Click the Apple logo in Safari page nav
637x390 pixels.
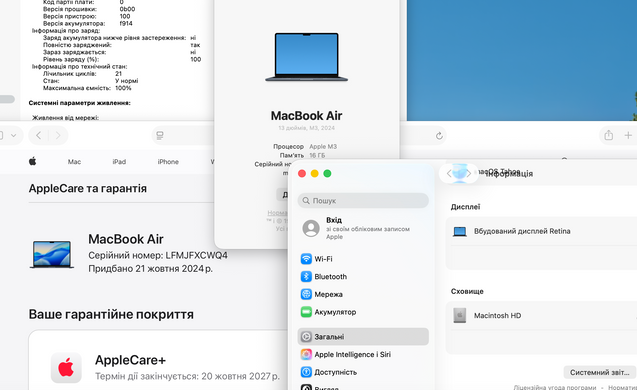point(32,161)
